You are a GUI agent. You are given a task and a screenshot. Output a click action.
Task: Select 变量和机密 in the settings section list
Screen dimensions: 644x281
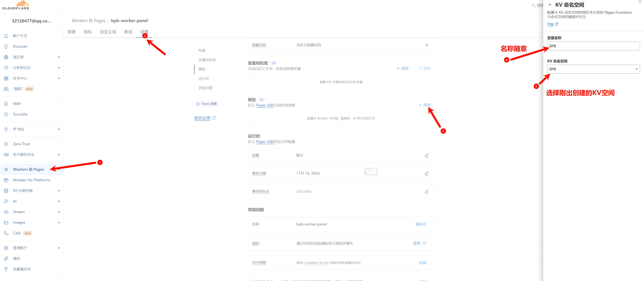point(207,60)
